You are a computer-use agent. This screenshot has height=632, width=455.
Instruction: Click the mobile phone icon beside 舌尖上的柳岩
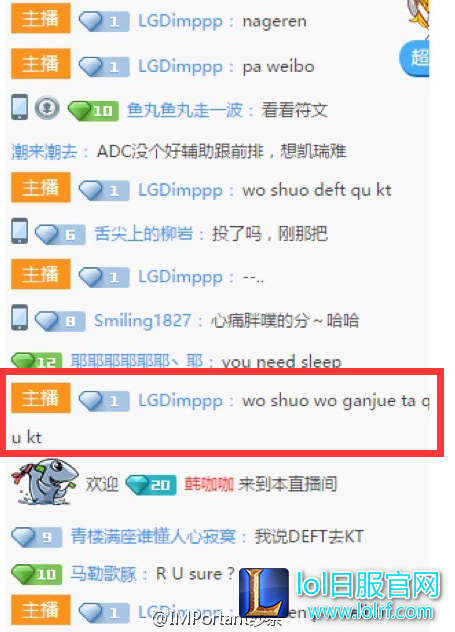(20, 231)
